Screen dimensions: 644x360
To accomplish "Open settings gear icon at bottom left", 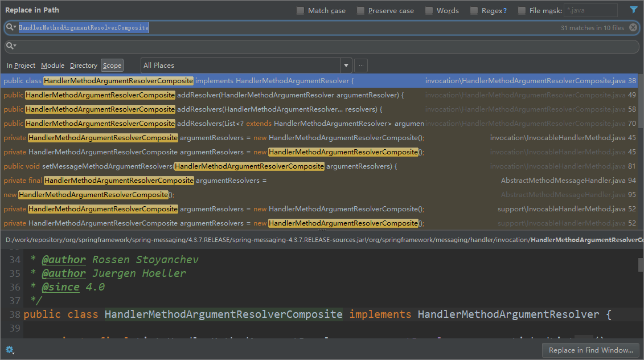I will tap(9, 350).
